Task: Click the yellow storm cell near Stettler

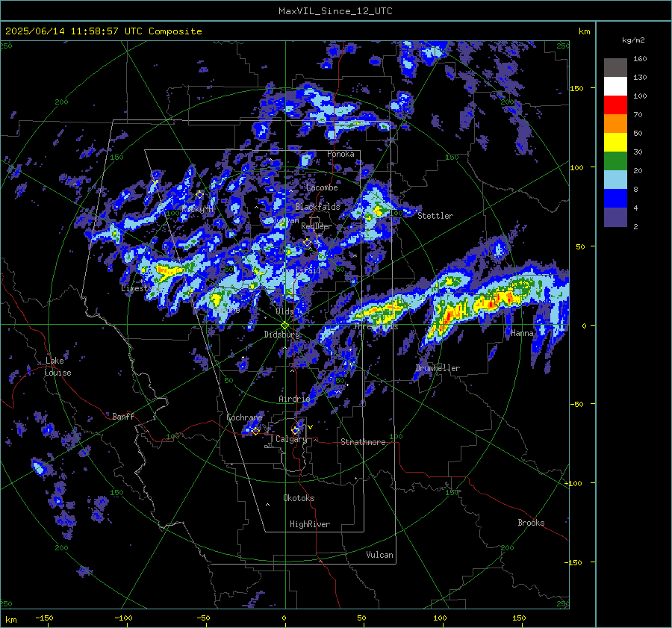Action: (378, 211)
